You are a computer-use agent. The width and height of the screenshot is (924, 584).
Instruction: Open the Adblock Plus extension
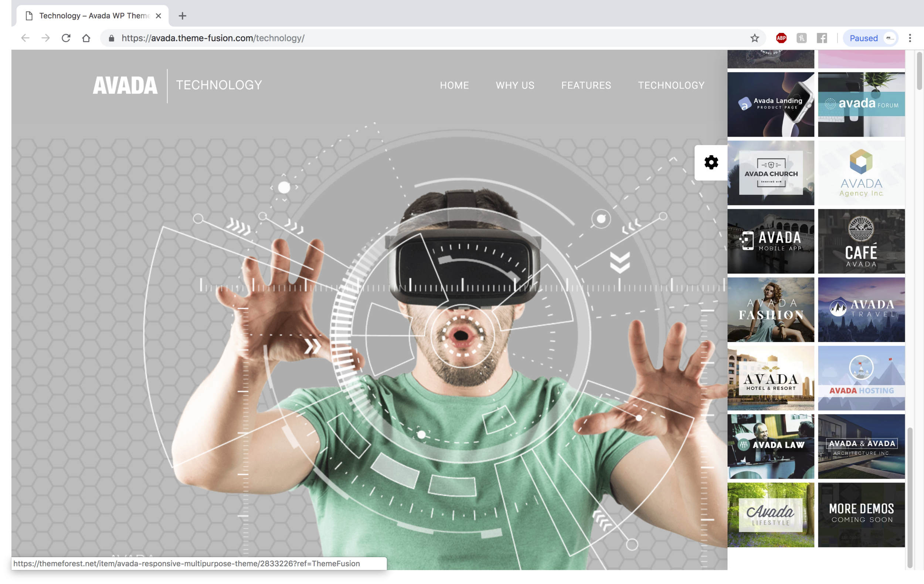coord(781,38)
